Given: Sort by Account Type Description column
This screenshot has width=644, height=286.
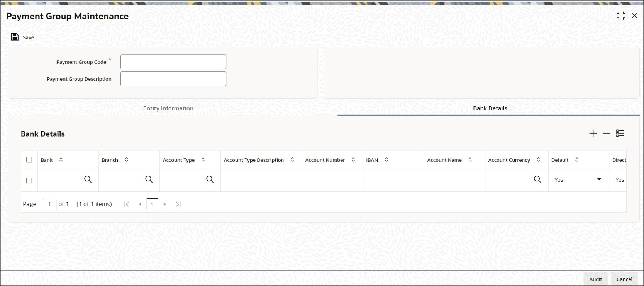Looking at the screenshot, I should [x=292, y=160].
